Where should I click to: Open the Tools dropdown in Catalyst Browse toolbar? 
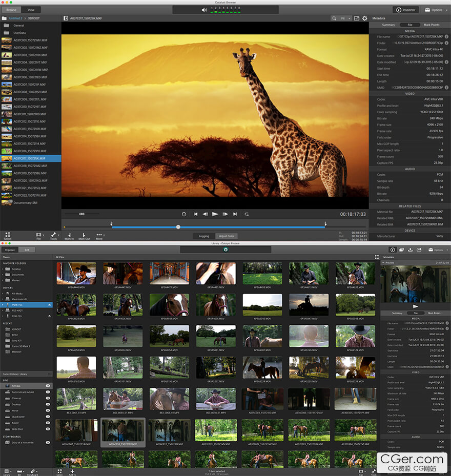pyautogui.click(x=54, y=236)
